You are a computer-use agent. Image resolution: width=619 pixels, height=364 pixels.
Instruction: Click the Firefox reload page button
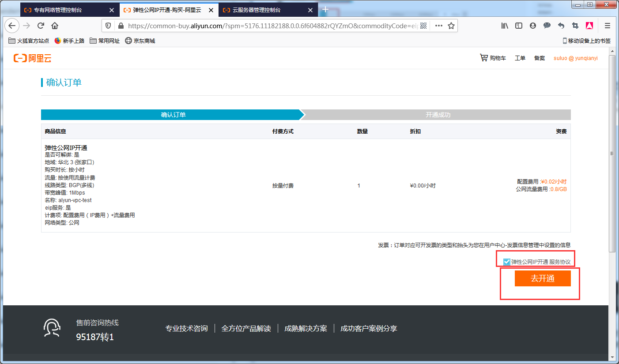[x=41, y=26]
